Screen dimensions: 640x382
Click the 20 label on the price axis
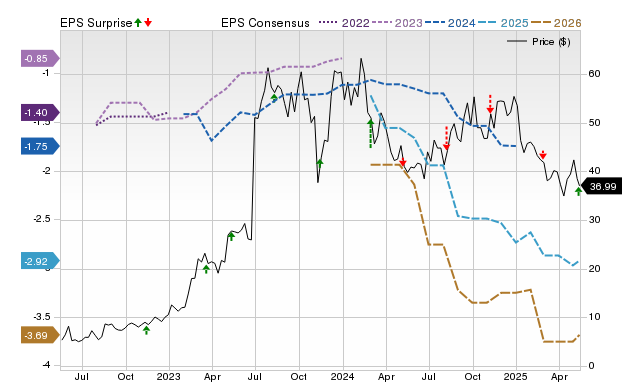click(594, 269)
